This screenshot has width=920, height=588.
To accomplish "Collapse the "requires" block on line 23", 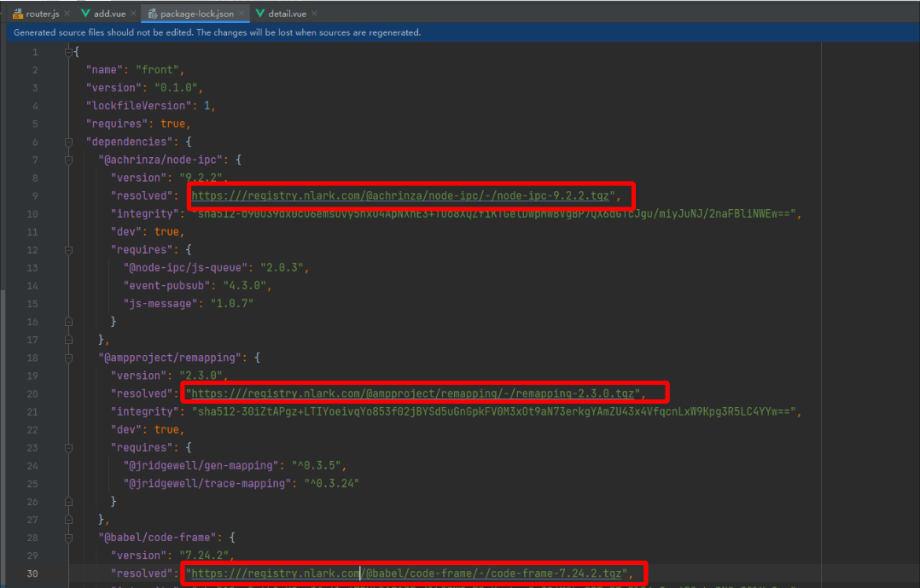I will click(x=68, y=448).
